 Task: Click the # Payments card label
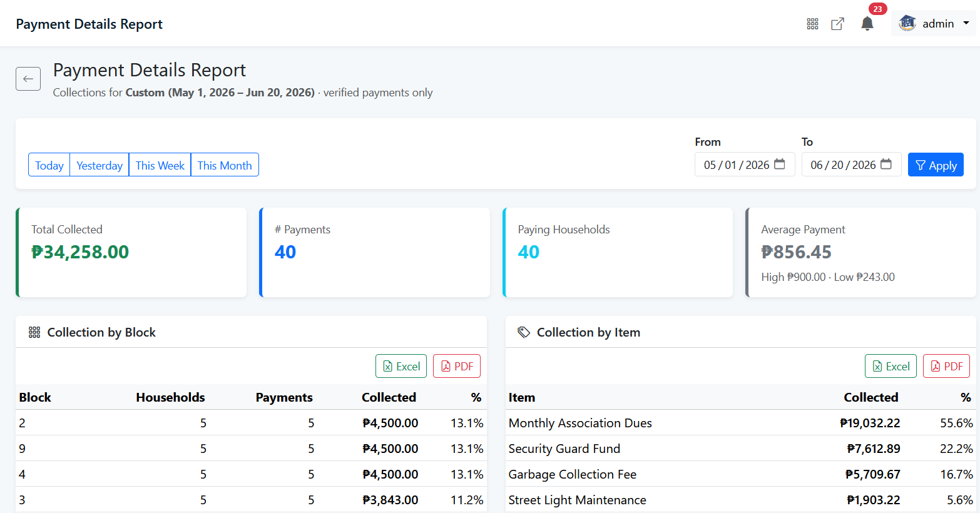(x=302, y=230)
